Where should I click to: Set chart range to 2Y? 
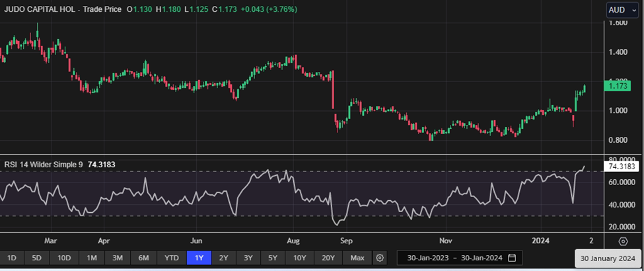tap(224, 258)
